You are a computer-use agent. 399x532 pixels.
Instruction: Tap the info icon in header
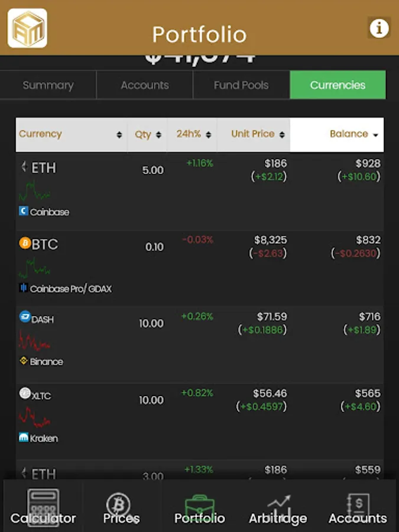pyautogui.click(x=379, y=27)
